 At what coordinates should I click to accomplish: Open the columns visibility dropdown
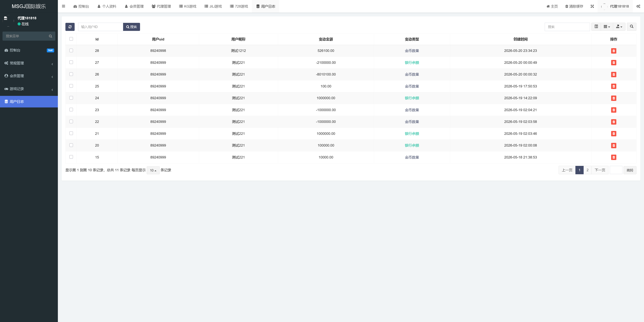(x=607, y=27)
